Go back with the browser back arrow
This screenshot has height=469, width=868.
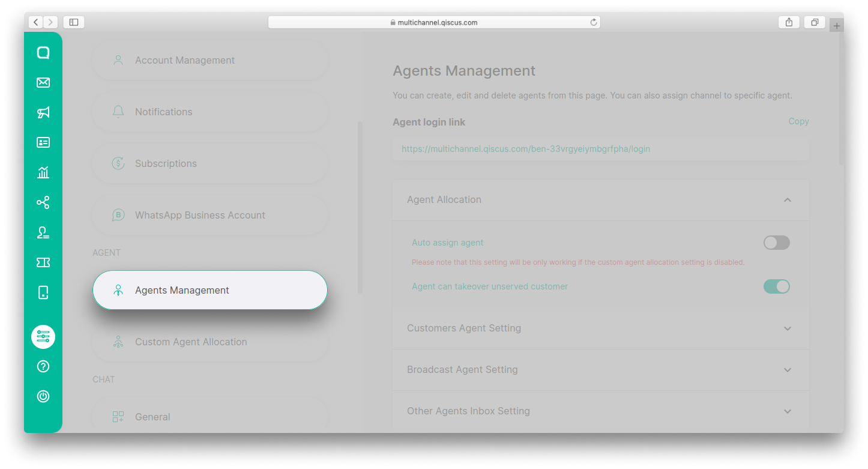click(35, 22)
